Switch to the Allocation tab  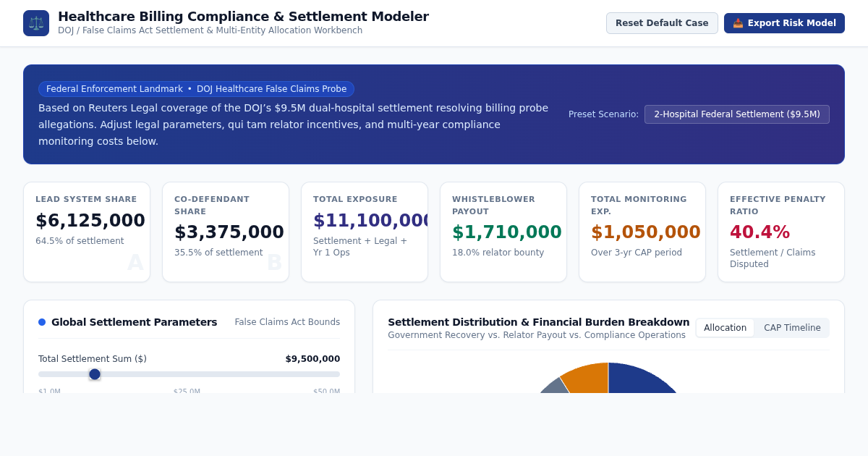pos(725,328)
